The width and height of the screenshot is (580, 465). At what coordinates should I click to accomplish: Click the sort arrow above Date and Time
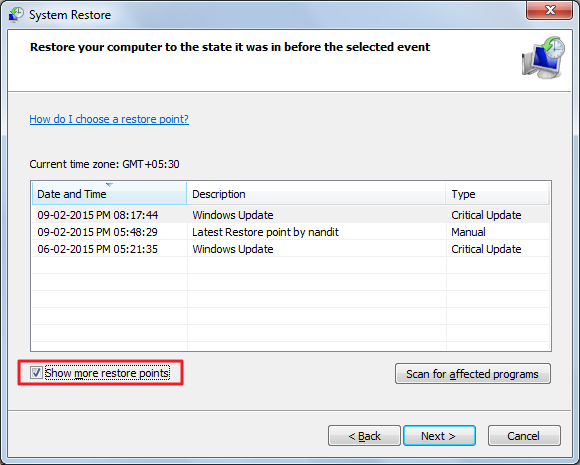pos(109,184)
